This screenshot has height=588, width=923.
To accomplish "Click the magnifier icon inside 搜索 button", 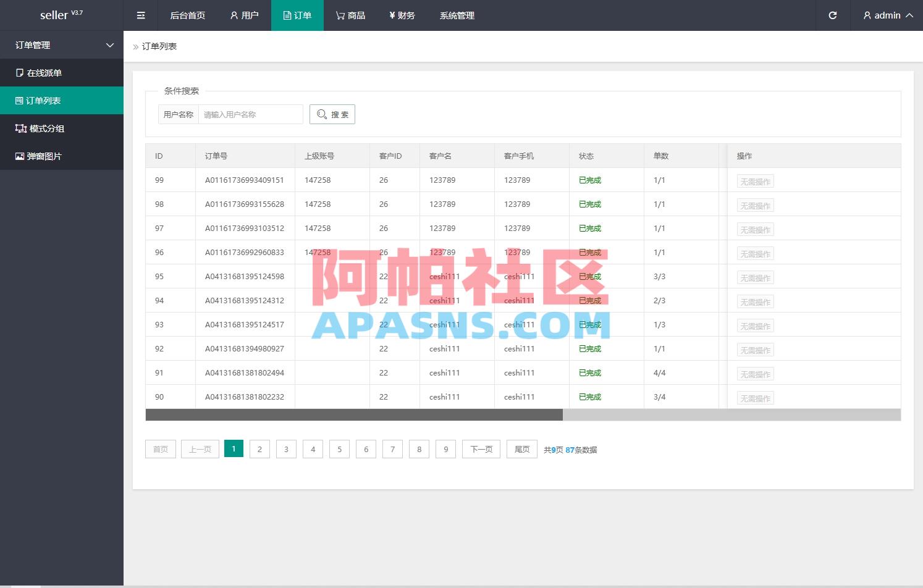I will pyautogui.click(x=322, y=114).
